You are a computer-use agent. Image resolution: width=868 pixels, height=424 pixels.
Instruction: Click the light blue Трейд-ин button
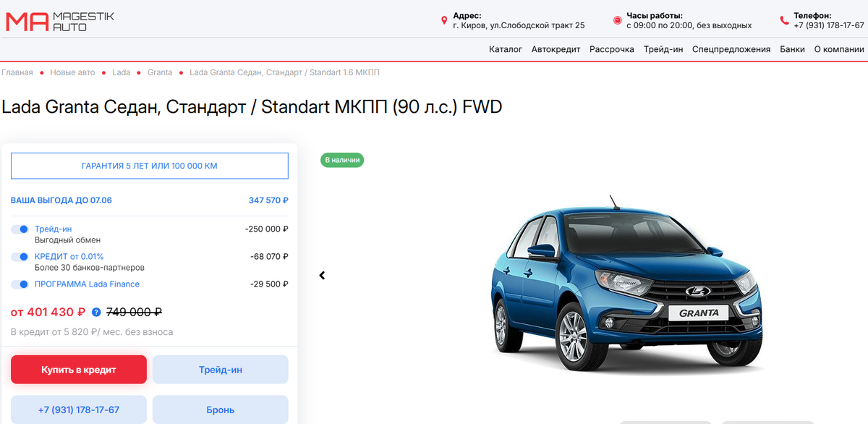click(221, 370)
